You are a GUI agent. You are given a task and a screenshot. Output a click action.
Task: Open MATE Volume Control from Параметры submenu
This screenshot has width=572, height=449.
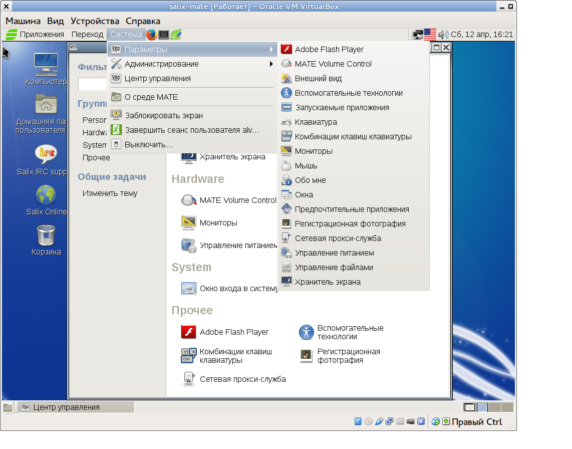[x=354, y=64]
